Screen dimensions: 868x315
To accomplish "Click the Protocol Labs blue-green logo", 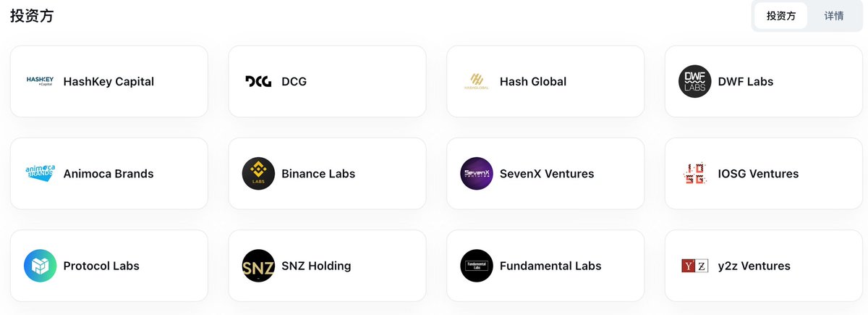I will (41, 266).
